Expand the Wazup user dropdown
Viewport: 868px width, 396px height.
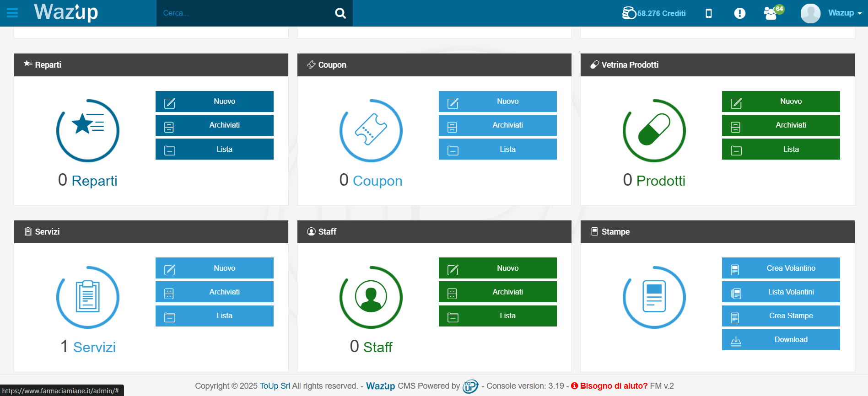[844, 13]
